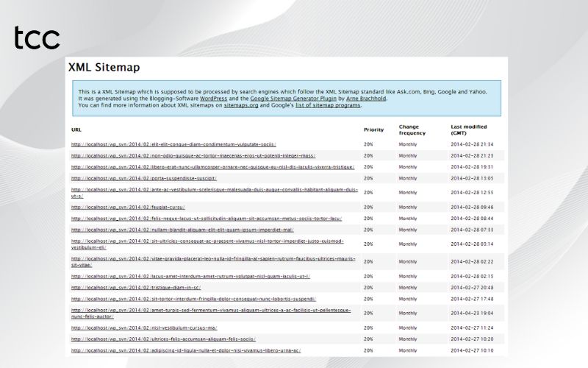The height and width of the screenshot is (368, 588).
Task: Select the date 2014-02-28 21:34
Action: coord(472,144)
